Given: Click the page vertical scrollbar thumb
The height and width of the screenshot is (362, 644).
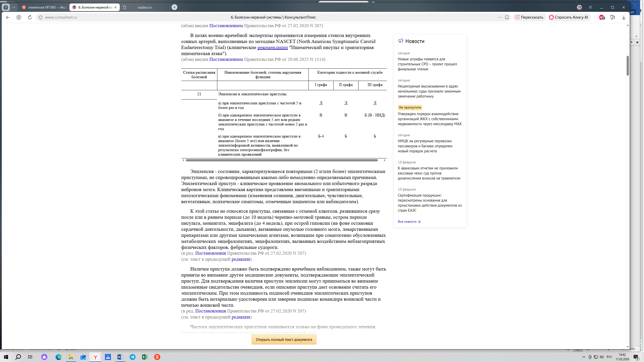Looking at the screenshot, I should (x=627, y=66).
